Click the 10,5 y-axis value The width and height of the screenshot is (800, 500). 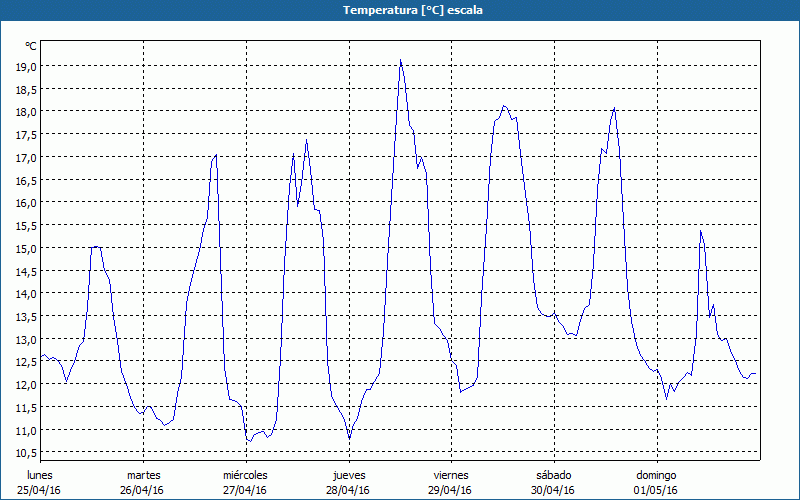[28, 453]
